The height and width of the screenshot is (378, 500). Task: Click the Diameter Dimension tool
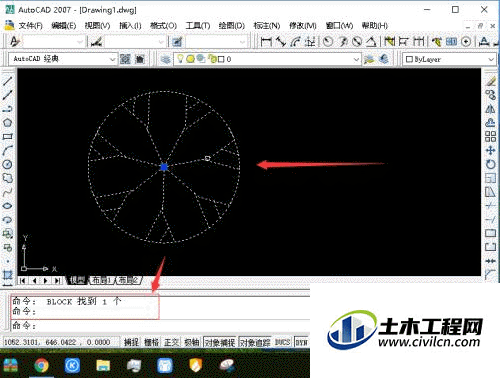[x=357, y=42]
